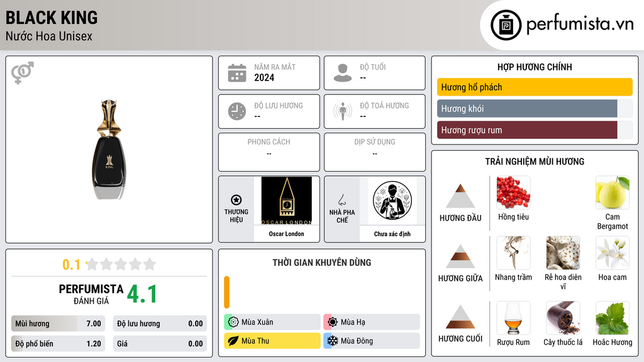Click the Hương hổ phách accord bar

(535, 87)
